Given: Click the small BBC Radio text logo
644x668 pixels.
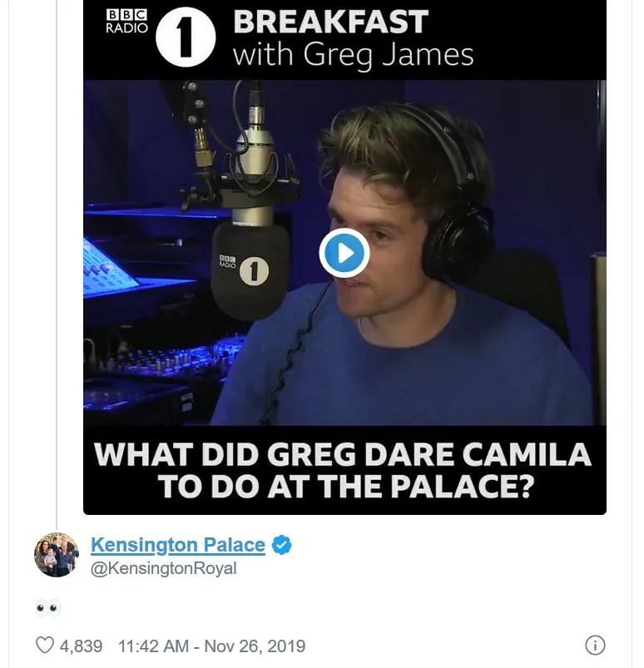Looking at the screenshot, I should coord(127,21).
